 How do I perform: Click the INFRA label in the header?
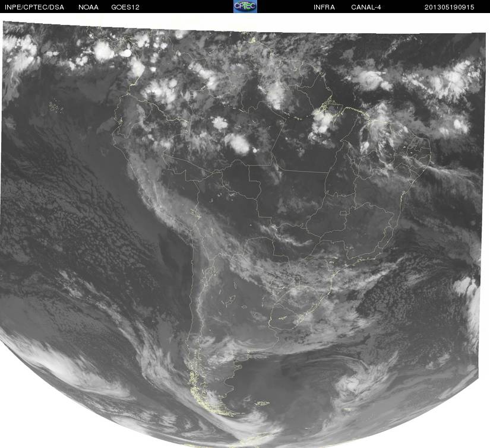click(324, 7)
